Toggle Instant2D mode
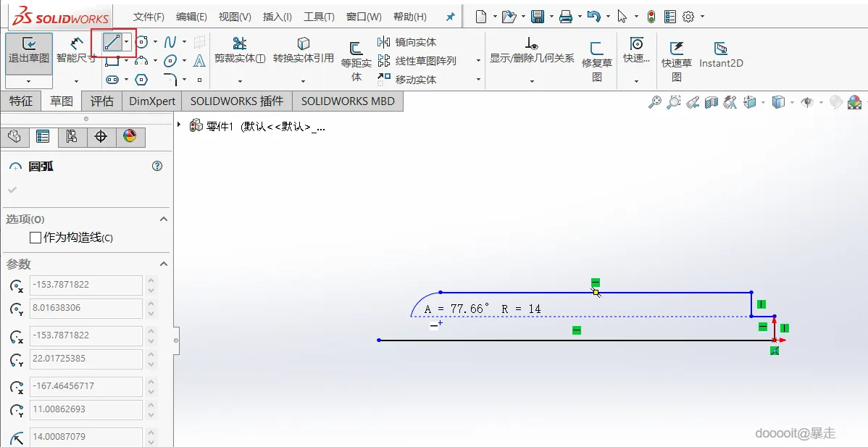This screenshot has width=868, height=447. tap(721, 55)
